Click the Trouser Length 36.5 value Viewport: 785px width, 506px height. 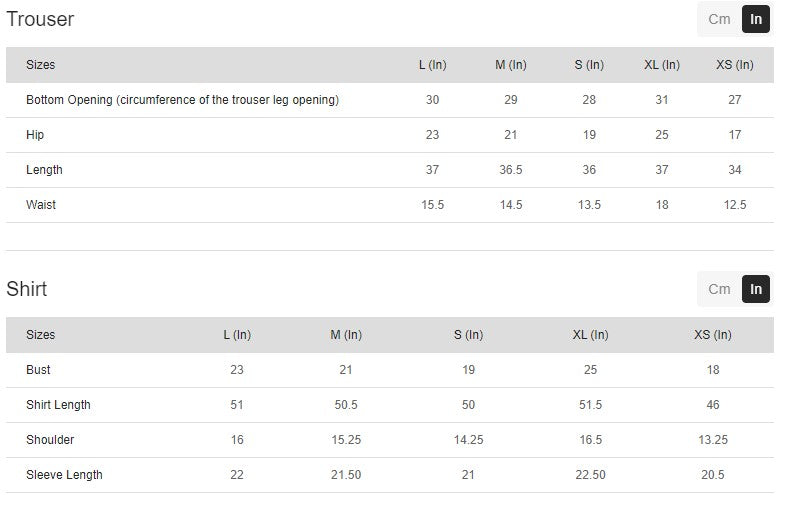pyautogui.click(x=511, y=170)
